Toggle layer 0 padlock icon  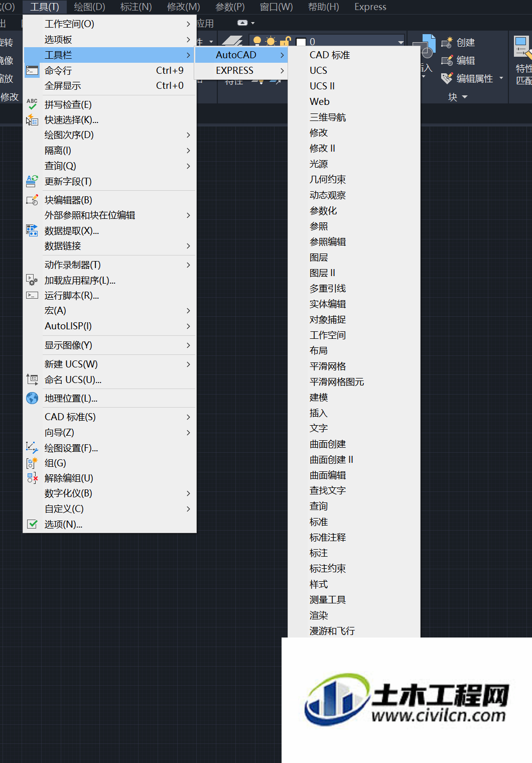coord(285,41)
